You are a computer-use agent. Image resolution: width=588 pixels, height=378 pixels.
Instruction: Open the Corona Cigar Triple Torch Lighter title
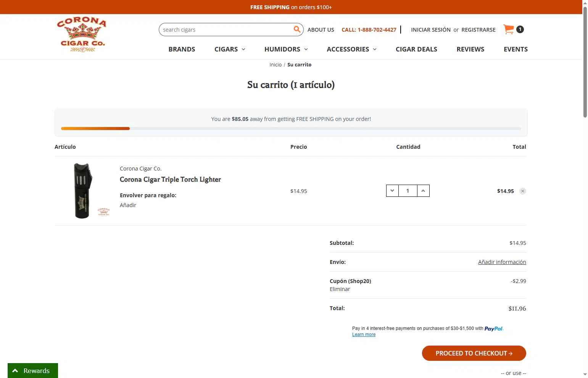tap(170, 179)
